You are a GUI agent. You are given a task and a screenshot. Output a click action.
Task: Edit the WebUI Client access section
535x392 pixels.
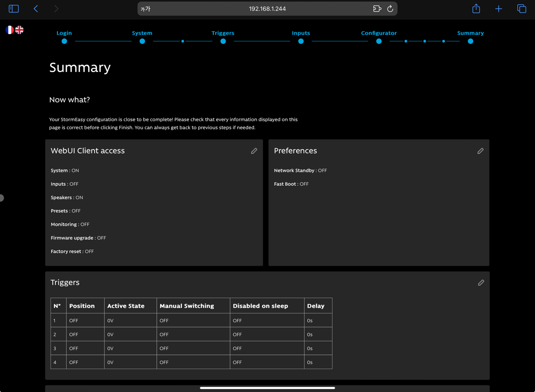(x=254, y=151)
